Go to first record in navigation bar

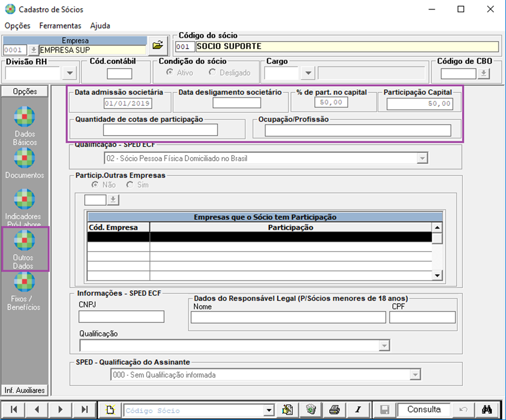coord(13,409)
